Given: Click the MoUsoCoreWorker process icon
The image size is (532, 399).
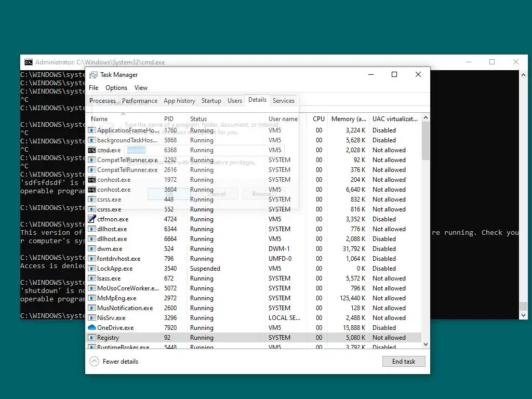Looking at the screenshot, I should point(91,288).
